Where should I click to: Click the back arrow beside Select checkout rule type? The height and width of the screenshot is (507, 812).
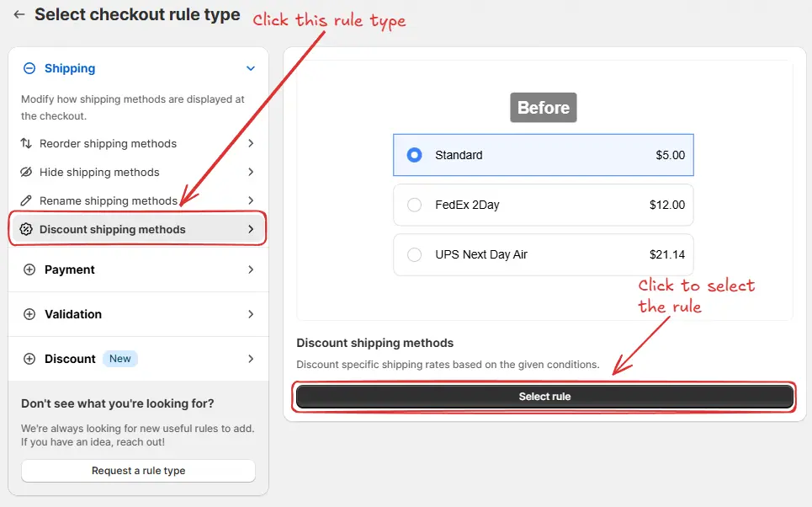click(x=19, y=13)
